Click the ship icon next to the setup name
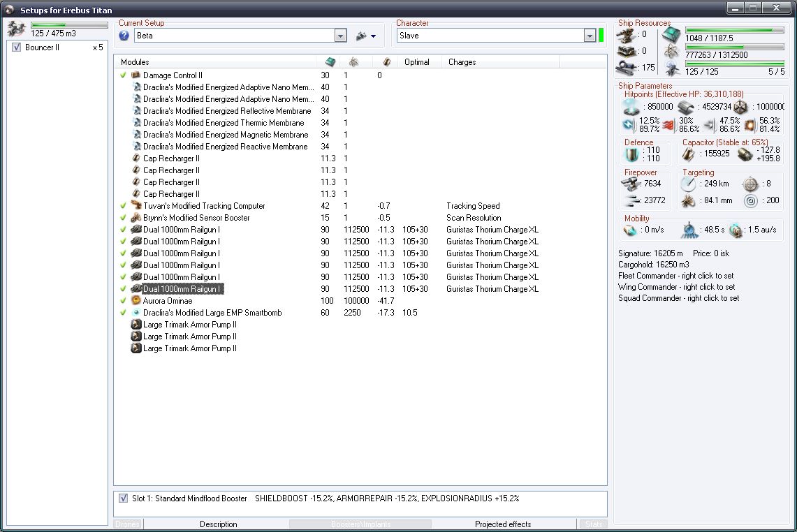Screen dimensions: 797x532 point(361,36)
